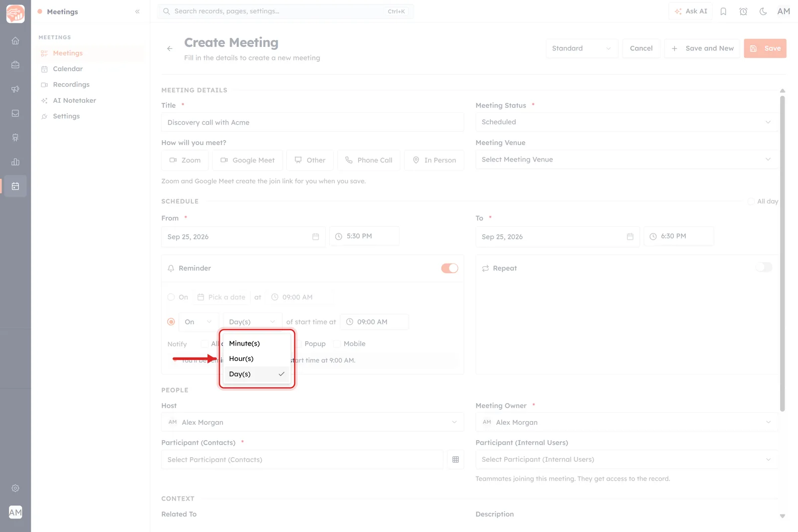The width and height of the screenshot is (798, 532).
Task: Open Participant Internal Users dropdown
Action: (626, 460)
